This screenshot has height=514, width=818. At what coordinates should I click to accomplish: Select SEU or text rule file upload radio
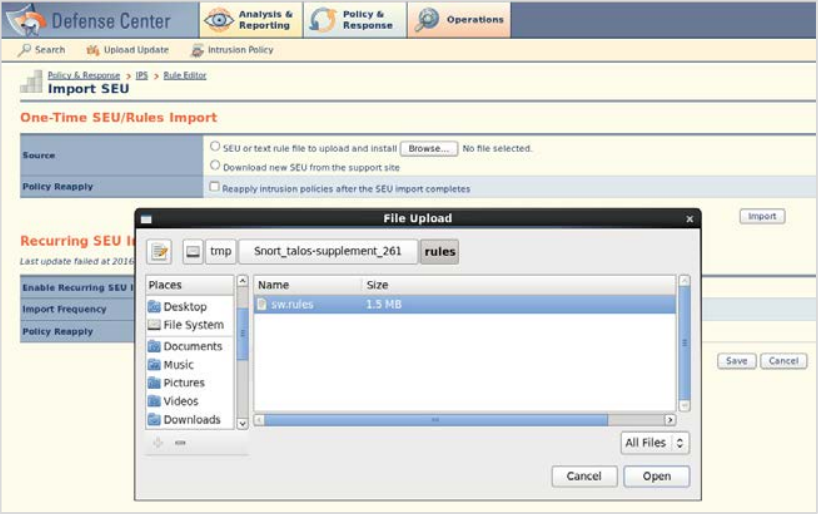215,146
